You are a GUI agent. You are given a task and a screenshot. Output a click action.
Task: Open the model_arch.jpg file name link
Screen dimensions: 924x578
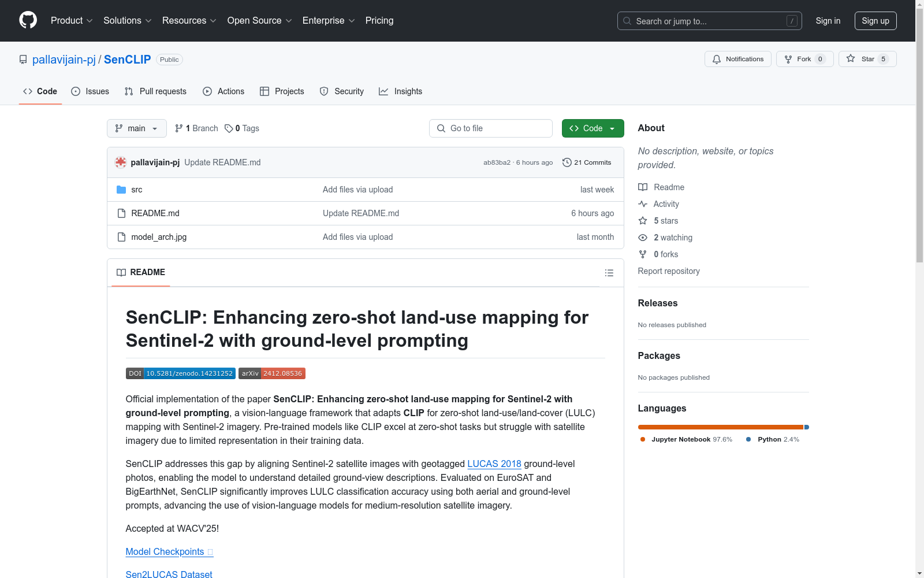click(x=159, y=237)
